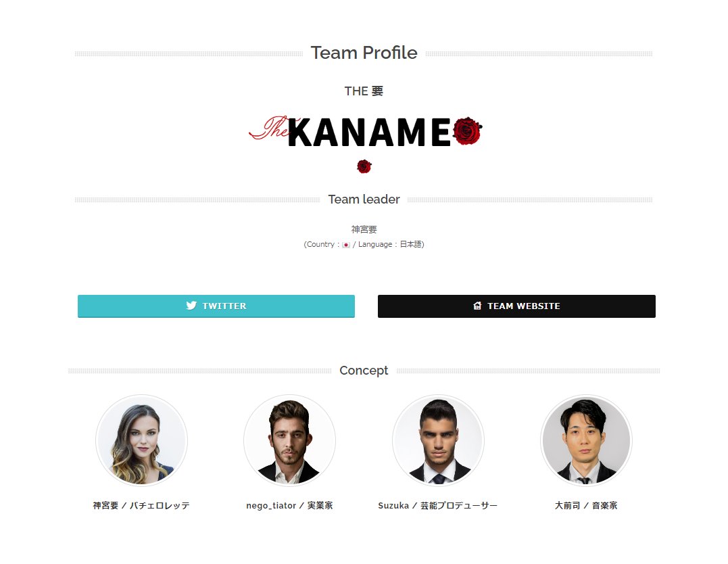
Task: Open the team's Twitter page button
Action: click(x=216, y=306)
